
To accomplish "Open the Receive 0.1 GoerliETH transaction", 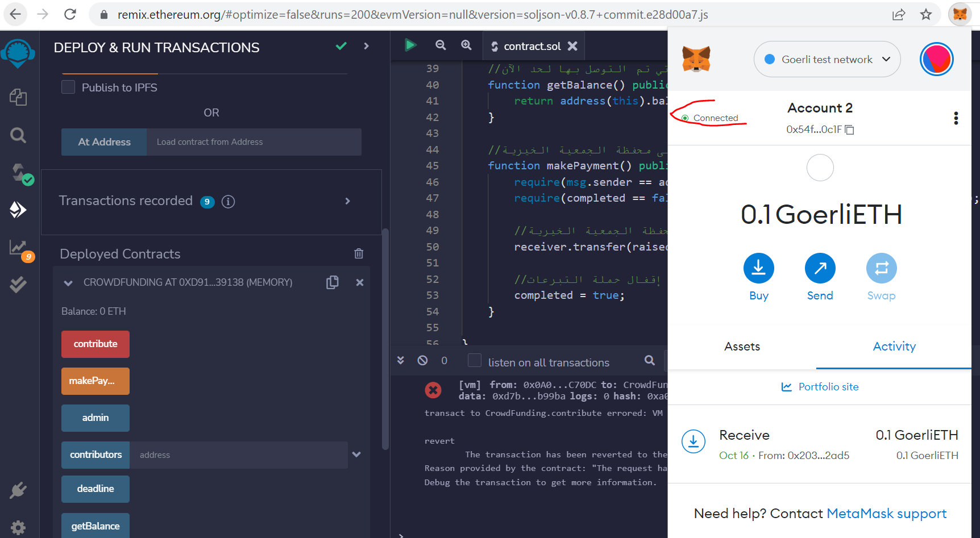I will pos(820,444).
